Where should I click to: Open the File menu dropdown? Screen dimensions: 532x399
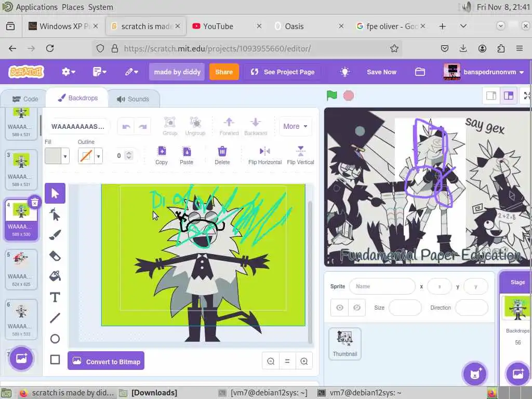point(99,72)
